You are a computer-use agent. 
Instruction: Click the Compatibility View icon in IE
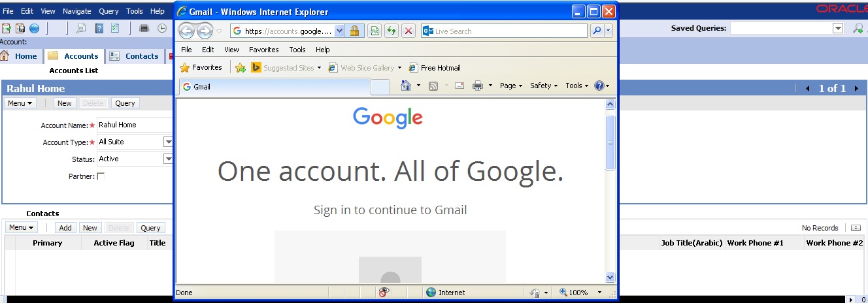(375, 31)
